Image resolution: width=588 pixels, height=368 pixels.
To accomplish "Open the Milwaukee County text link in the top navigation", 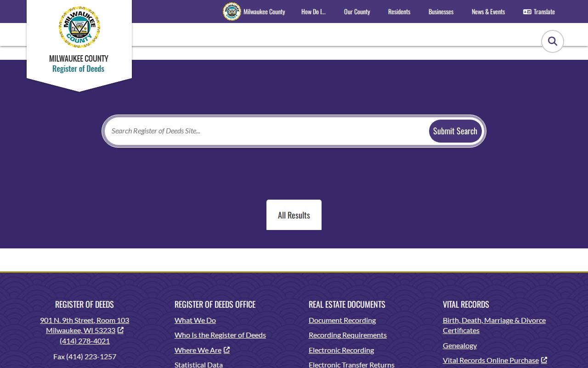I will click(264, 12).
